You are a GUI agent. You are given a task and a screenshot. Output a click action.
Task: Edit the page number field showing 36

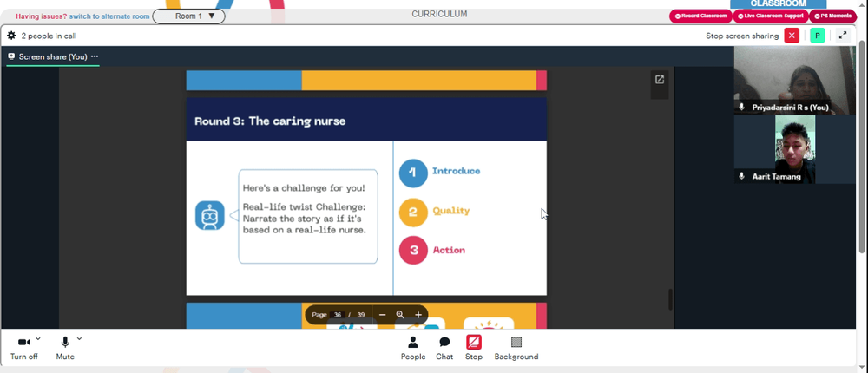[338, 315]
